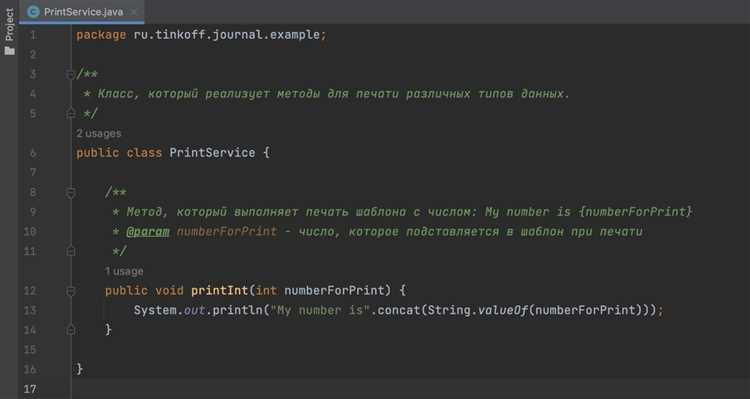Image resolution: width=750 pixels, height=399 pixels.
Task: Open the Project tool window sidebar button
Action: point(10,31)
